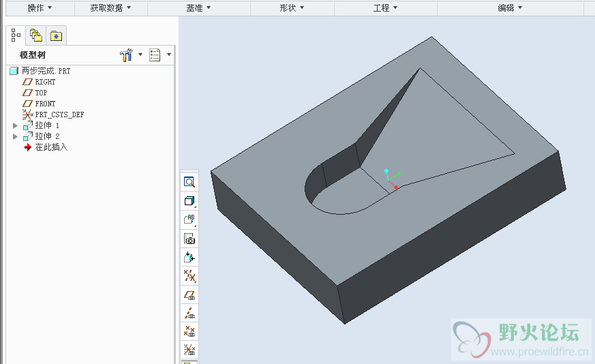This screenshot has height=364, width=595.
Task: Toggle datum point display
Action: point(189,331)
